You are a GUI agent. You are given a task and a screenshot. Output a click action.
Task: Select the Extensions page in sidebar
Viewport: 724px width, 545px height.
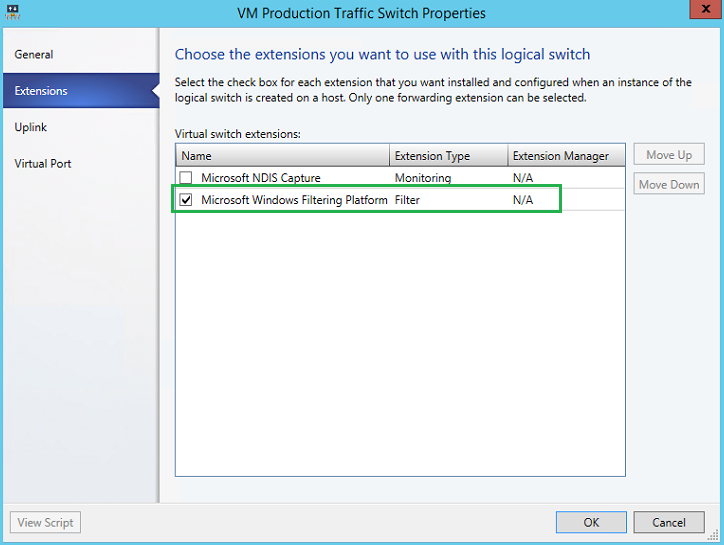(x=81, y=91)
